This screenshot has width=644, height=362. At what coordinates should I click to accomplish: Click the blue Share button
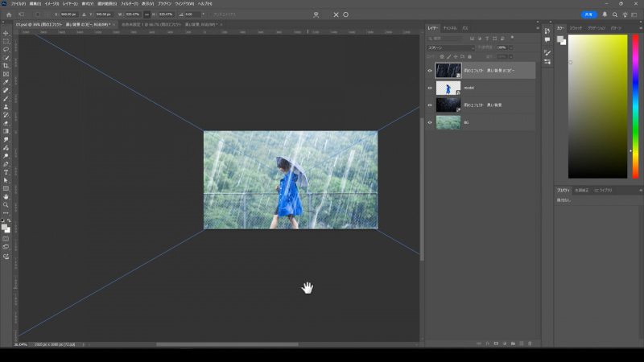click(x=588, y=14)
